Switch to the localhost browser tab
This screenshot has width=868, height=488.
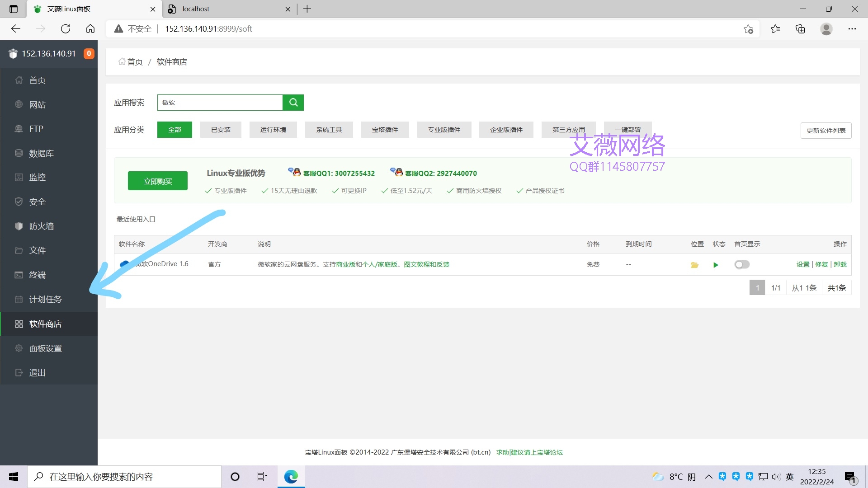pyautogui.click(x=230, y=9)
